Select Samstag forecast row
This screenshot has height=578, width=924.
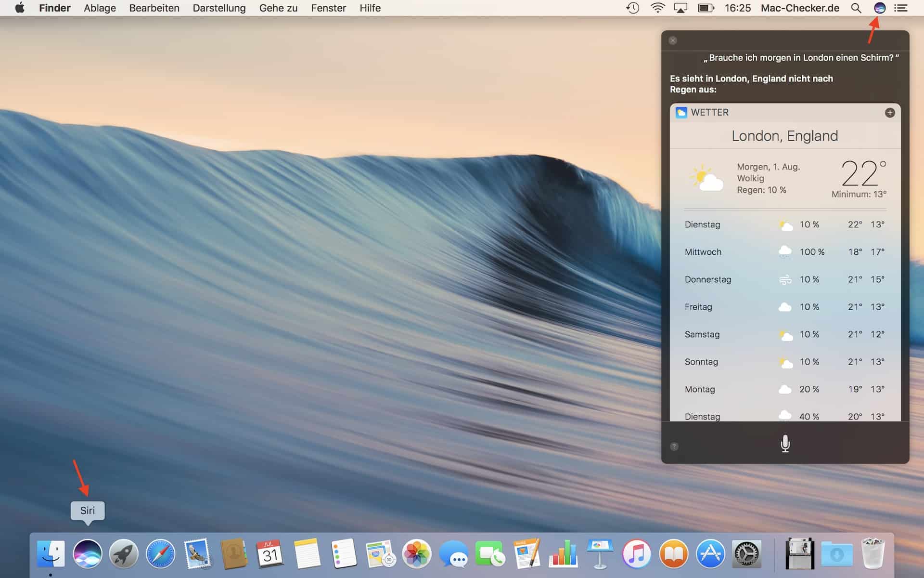pyautogui.click(x=785, y=334)
